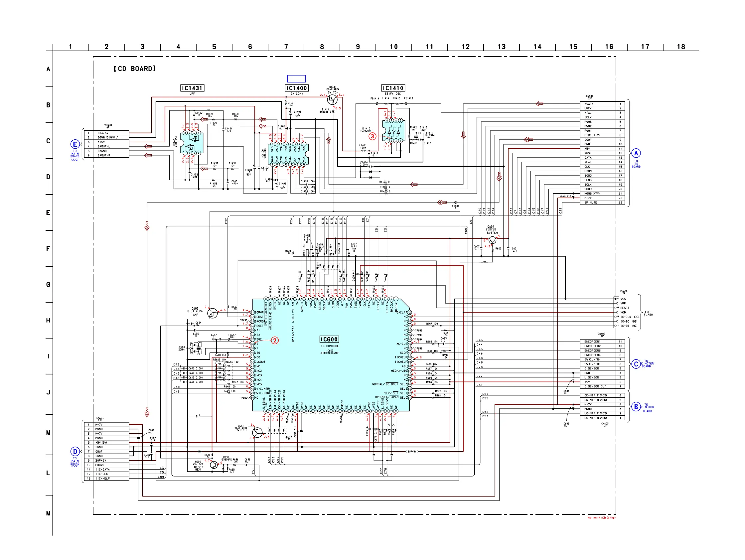Click the CD BOARD title text

(x=135, y=69)
